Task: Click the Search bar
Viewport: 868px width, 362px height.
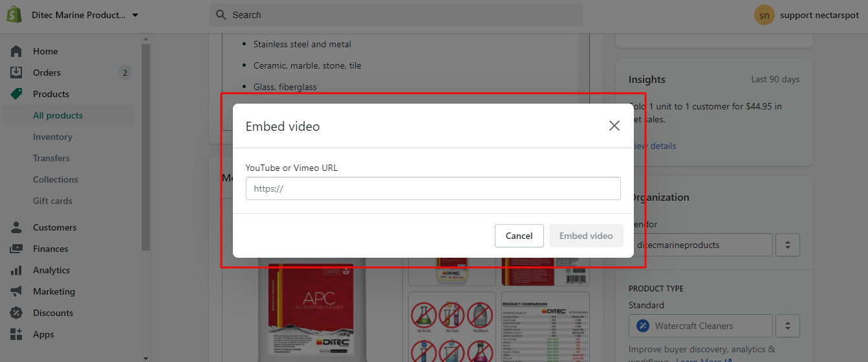Action: pyautogui.click(x=396, y=15)
